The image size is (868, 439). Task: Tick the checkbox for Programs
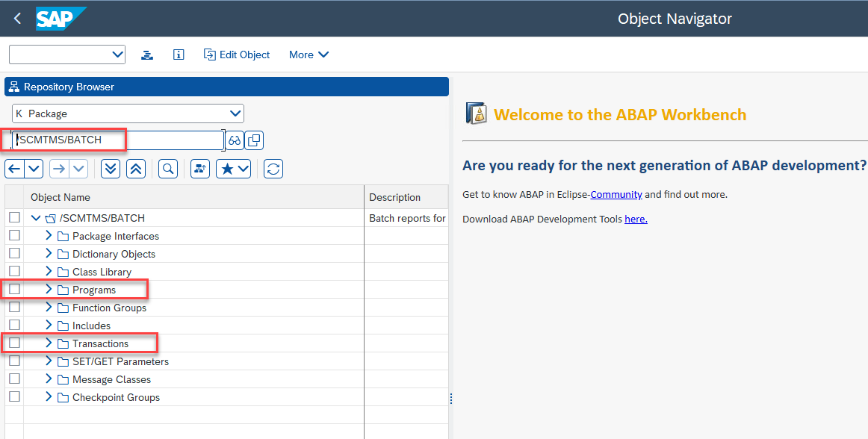[14, 289]
